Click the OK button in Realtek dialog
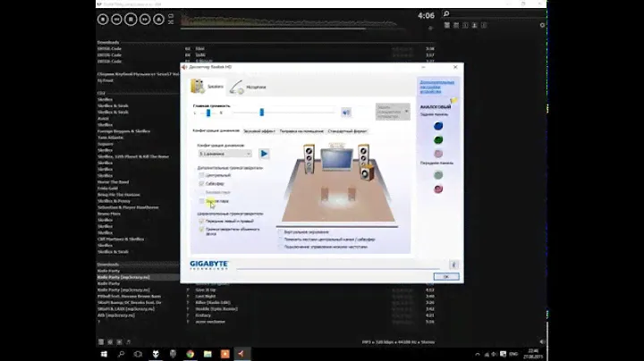The height and width of the screenshot is (361, 644). tap(446, 276)
